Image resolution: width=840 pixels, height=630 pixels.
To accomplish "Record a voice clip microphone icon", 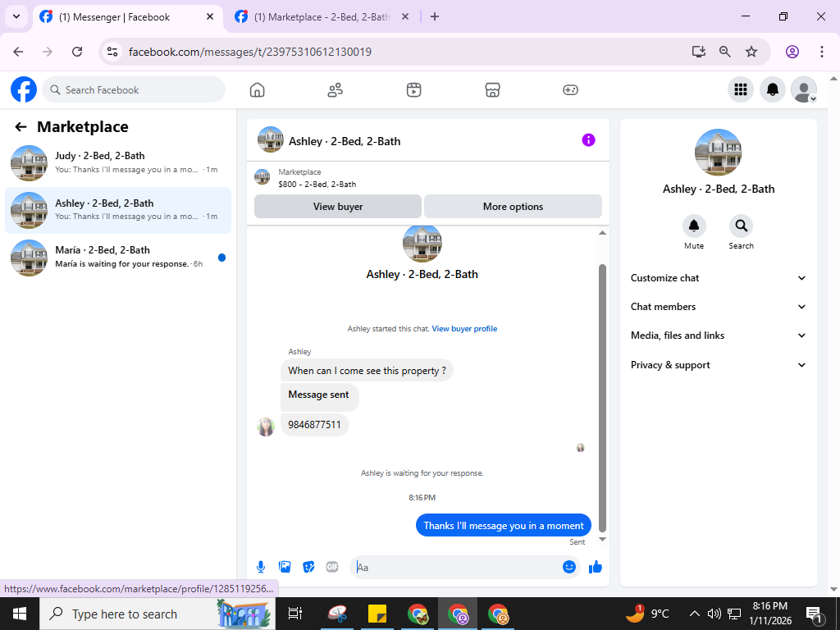I will pos(260,567).
